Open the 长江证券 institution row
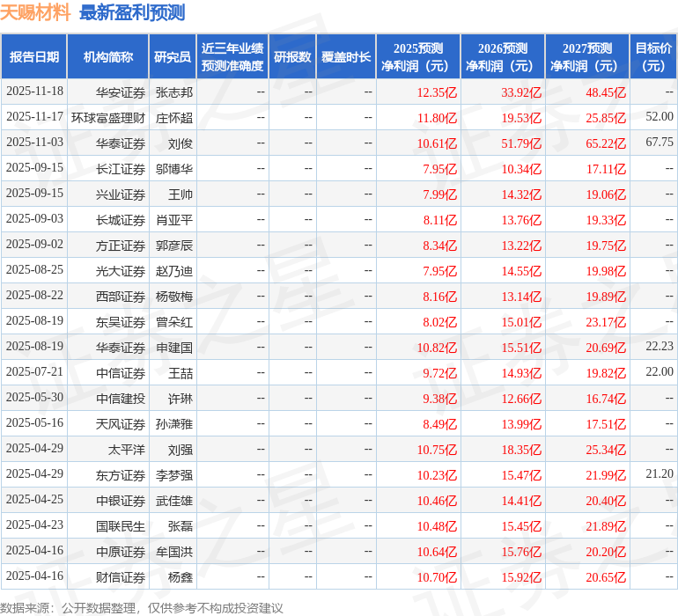The width and height of the screenshot is (678, 616). pyautogui.click(x=121, y=168)
